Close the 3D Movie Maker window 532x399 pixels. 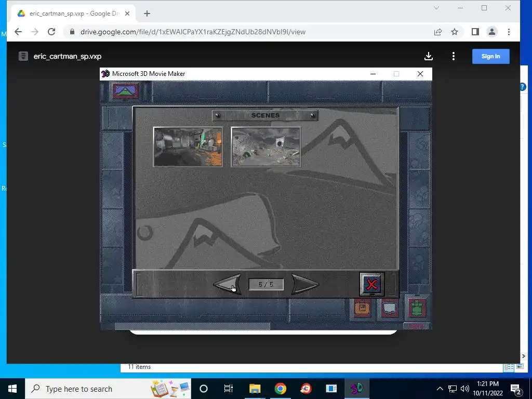[420, 74]
